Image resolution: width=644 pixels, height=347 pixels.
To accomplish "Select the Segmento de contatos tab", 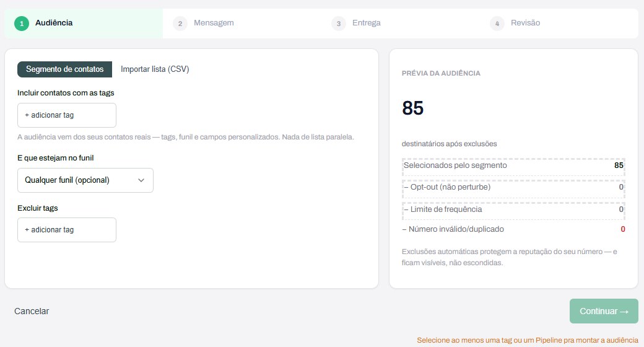I will click(x=64, y=69).
